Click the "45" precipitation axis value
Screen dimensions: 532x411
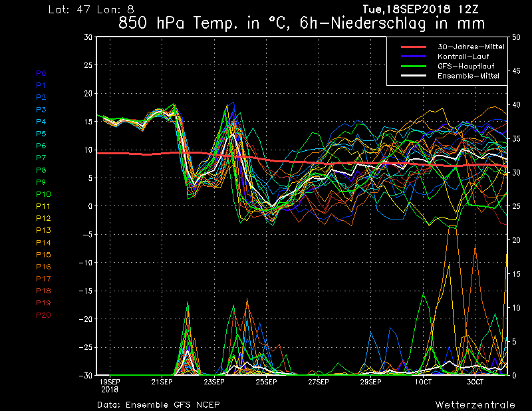click(x=516, y=71)
